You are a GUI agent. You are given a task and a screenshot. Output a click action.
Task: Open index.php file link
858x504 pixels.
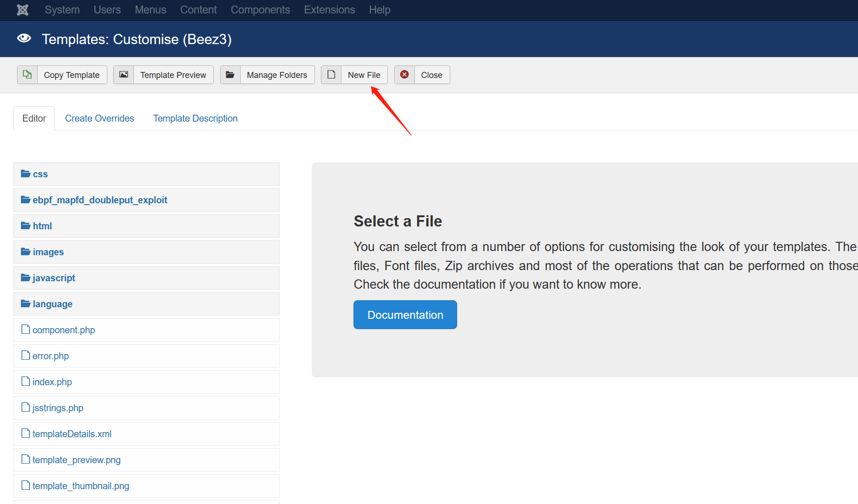pyautogui.click(x=52, y=382)
